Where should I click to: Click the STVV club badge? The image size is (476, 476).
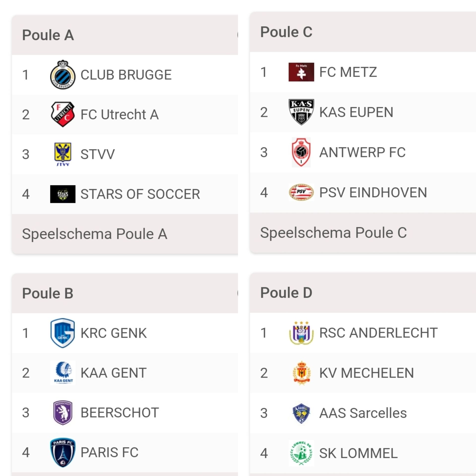[63, 154]
